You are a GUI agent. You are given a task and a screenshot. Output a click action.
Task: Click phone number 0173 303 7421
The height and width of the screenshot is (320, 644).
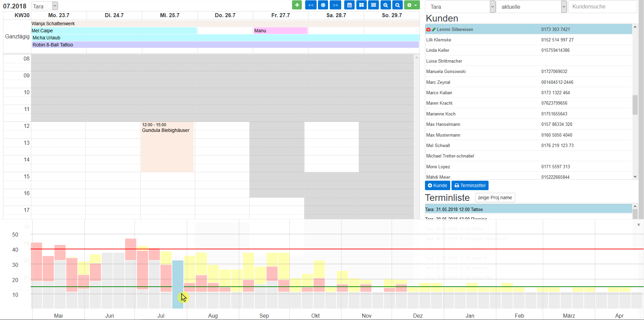pos(556,30)
